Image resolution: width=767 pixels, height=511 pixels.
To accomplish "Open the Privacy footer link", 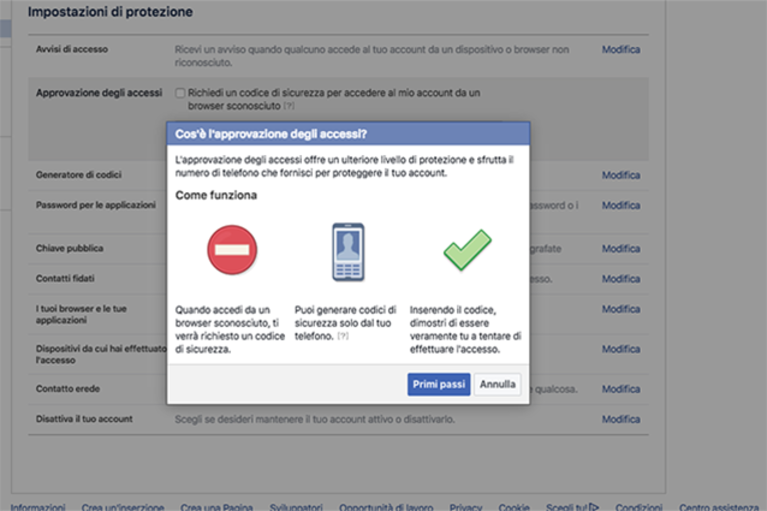I will pyautogui.click(x=466, y=507).
